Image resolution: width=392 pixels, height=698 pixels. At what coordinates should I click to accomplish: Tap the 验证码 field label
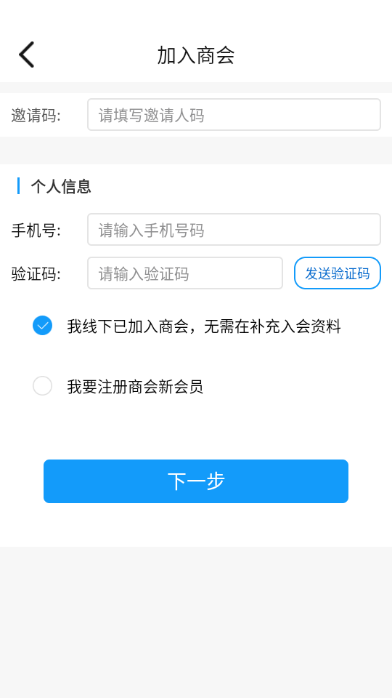[36, 274]
